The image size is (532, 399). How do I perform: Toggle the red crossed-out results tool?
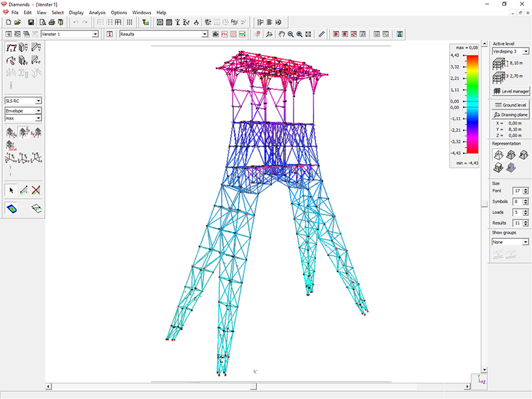(x=36, y=190)
